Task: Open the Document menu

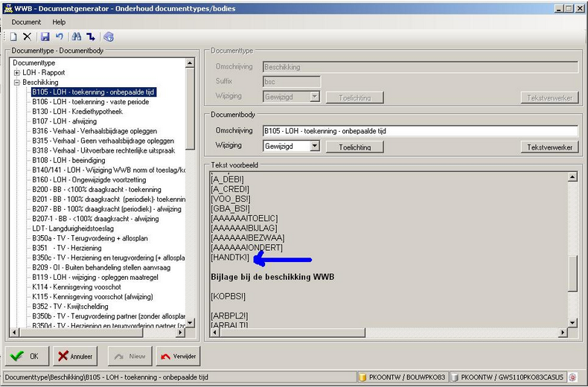Action: (26, 22)
